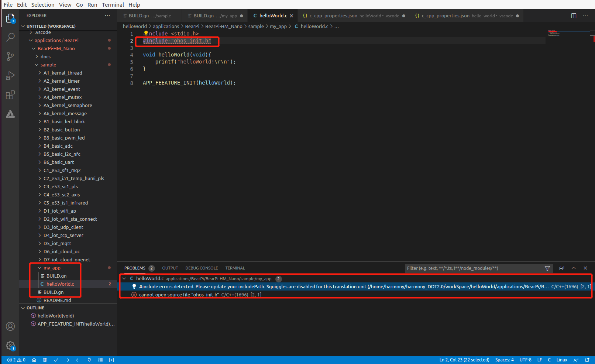Close the Problems panel
Viewport: 595px width, 364px height.
(585, 268)
